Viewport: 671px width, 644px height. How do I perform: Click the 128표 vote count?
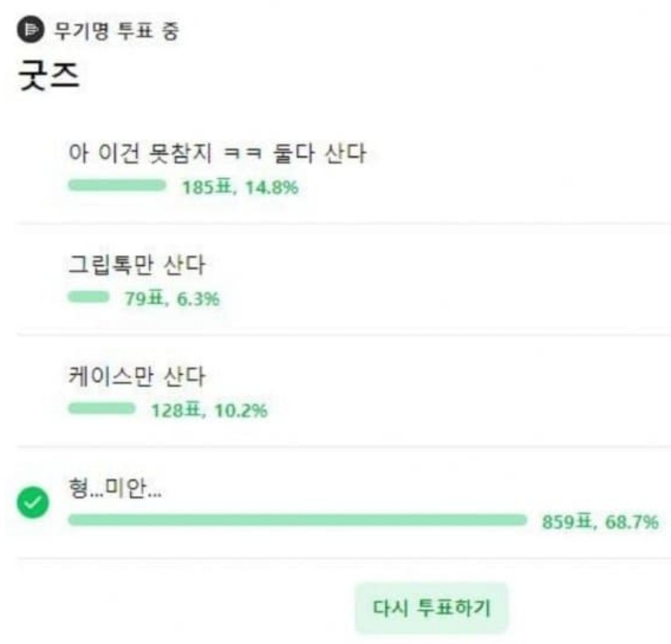click(177, 411)
